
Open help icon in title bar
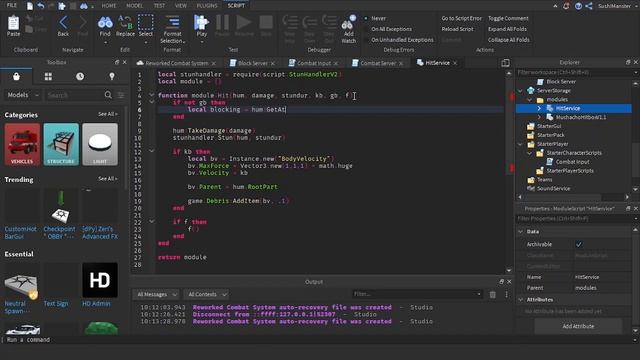[x=578, y=6]
